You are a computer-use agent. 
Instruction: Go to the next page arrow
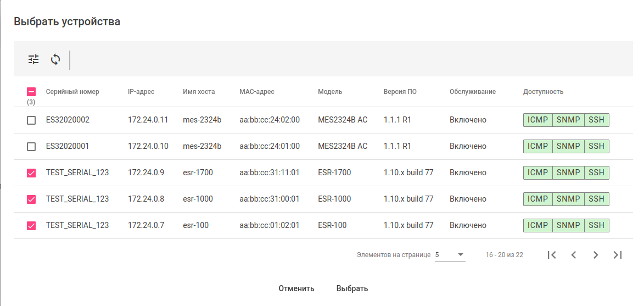596,255
